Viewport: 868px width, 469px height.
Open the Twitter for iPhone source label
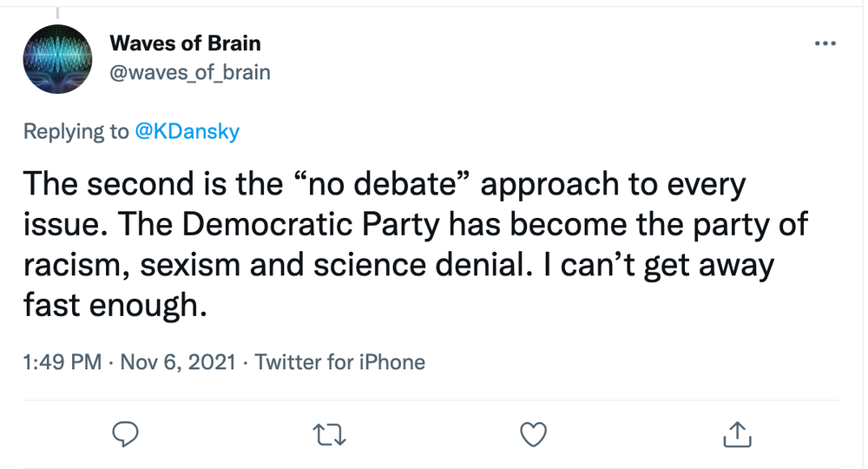(x=340, y=361)
